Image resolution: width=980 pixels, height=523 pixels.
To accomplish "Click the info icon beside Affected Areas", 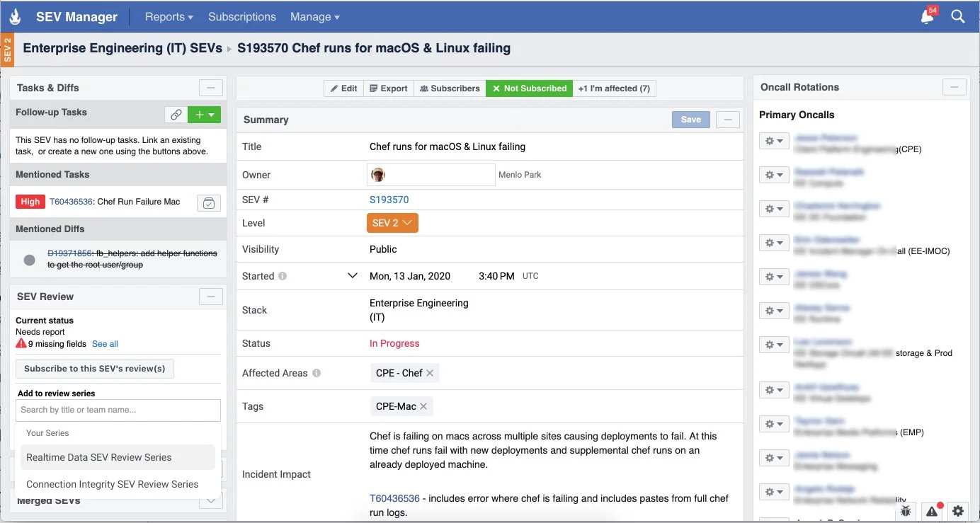I will 317,373.
